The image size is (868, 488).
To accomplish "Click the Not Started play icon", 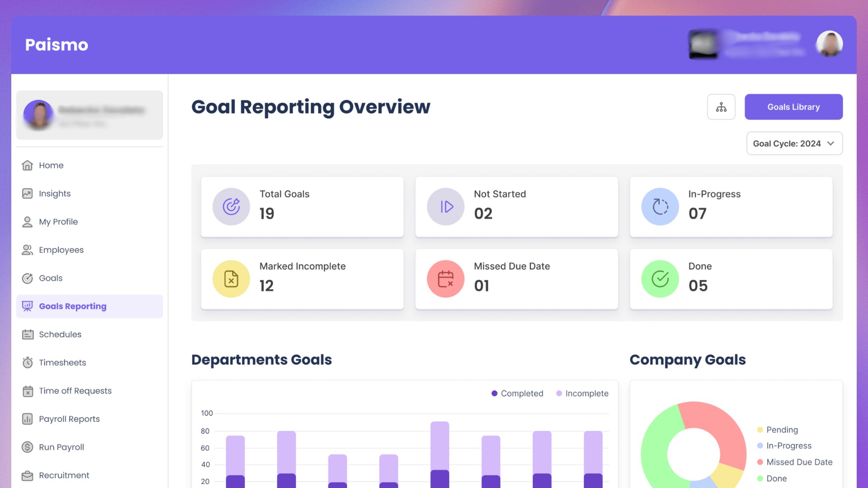I will coord(445,206).
